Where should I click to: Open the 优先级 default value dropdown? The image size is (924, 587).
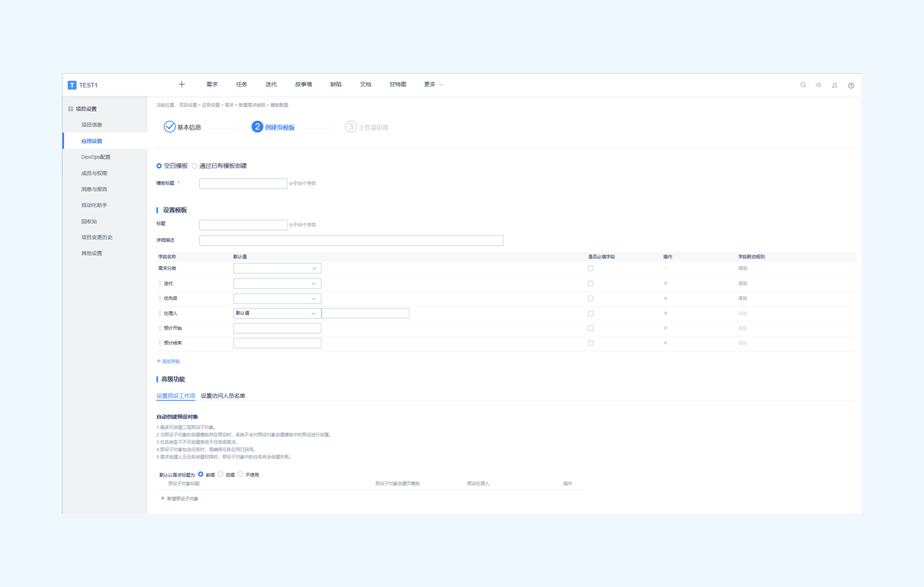tap(277, 298)
